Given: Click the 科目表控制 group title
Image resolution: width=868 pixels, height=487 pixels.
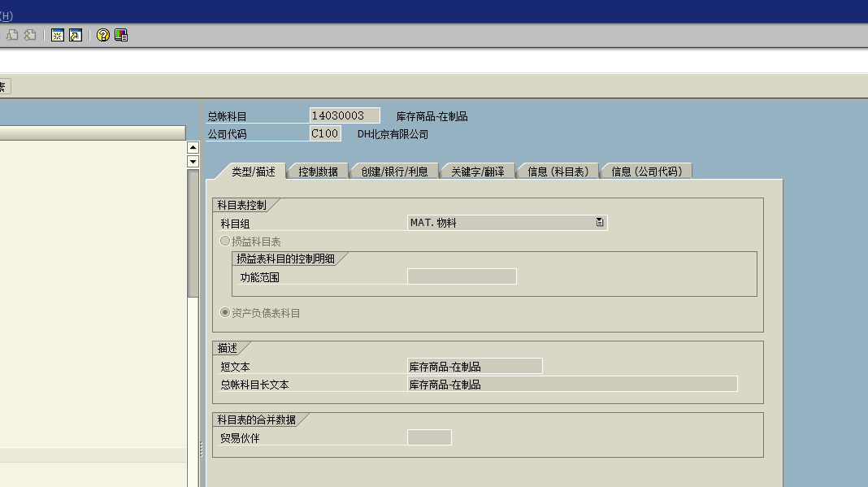Looking at the screenshot, I should point(241,205).
